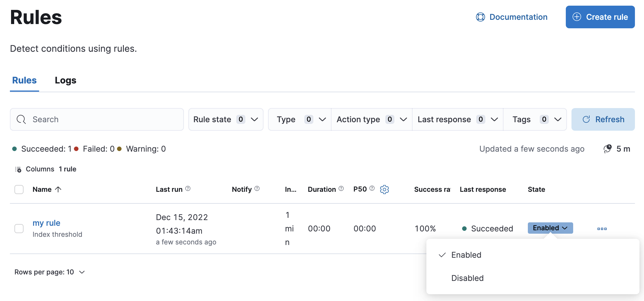This screenshot has height=301, width=644.
Task: Open the my rule link
Action: coord(46,223)
